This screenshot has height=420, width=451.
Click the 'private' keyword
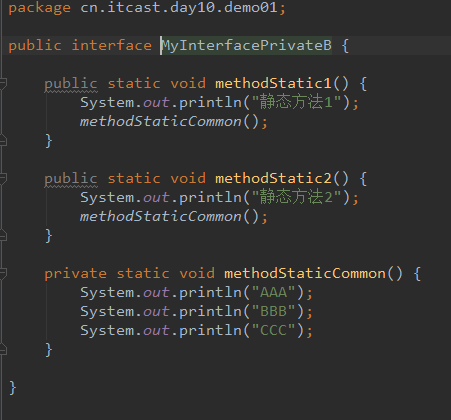click(76, 274)
